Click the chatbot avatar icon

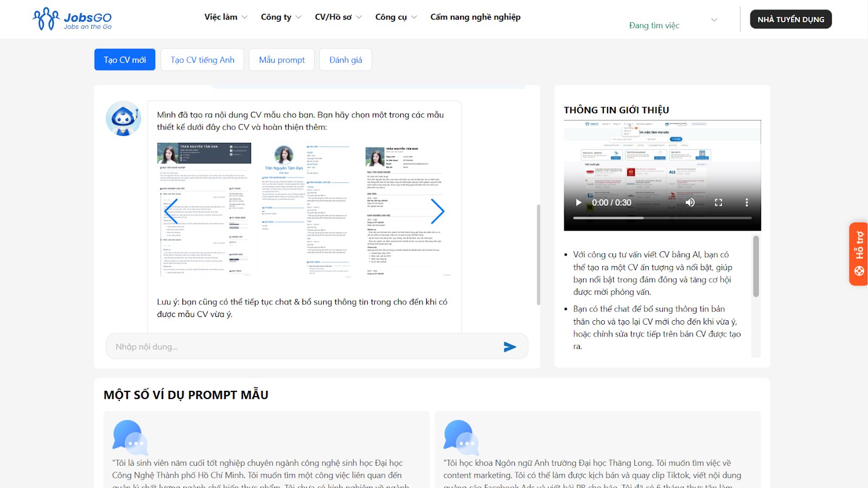click(x=124, y=118)
